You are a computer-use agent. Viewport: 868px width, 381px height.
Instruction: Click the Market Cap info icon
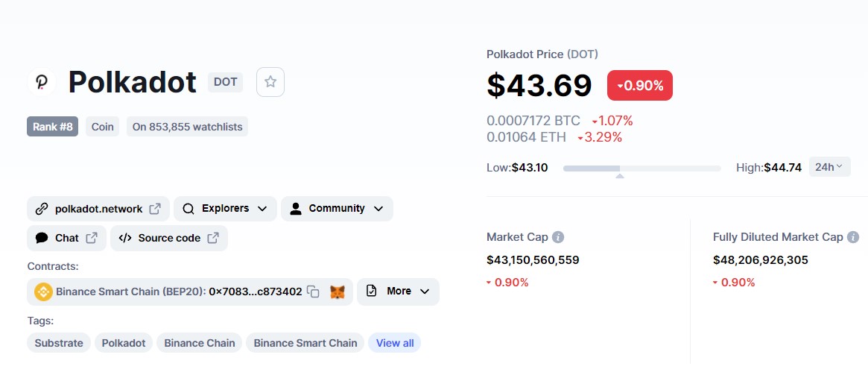point(558,237)
